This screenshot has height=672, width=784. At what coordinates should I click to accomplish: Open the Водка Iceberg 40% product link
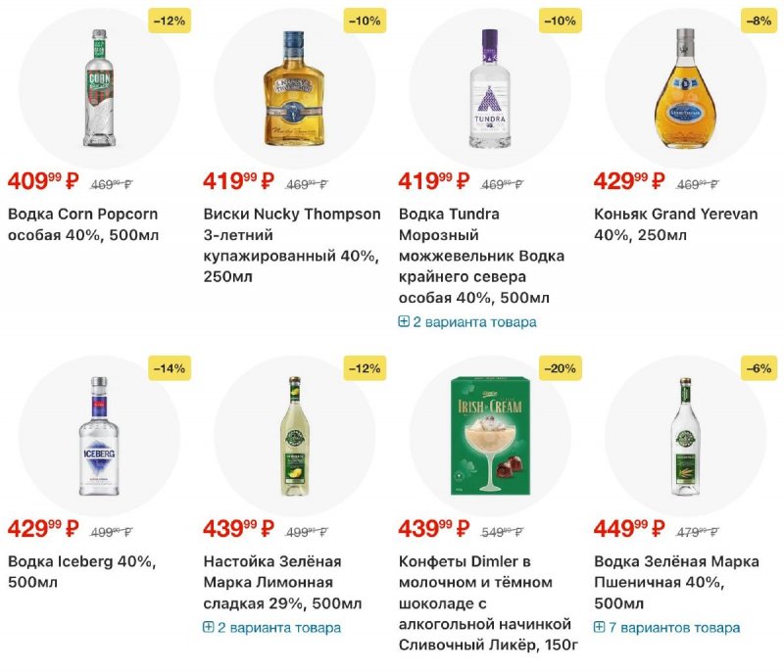[81, 572]
